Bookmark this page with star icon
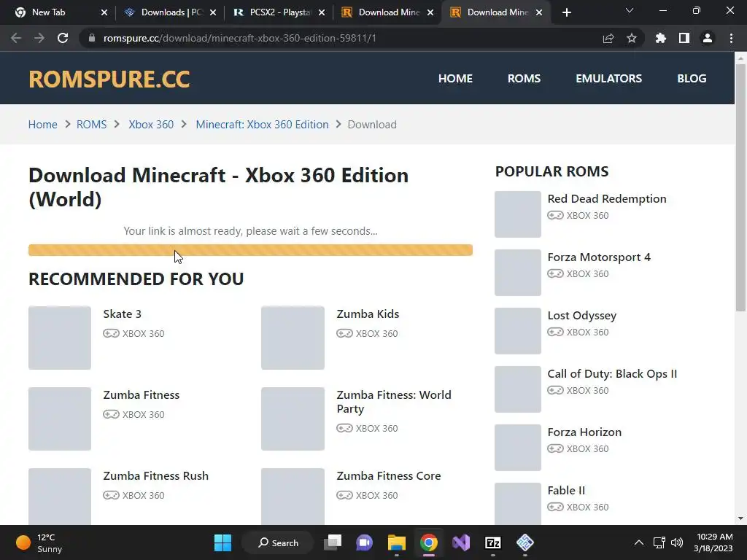Screen dimensions: 747x560 pyautogui.click(x=632, y=38)
